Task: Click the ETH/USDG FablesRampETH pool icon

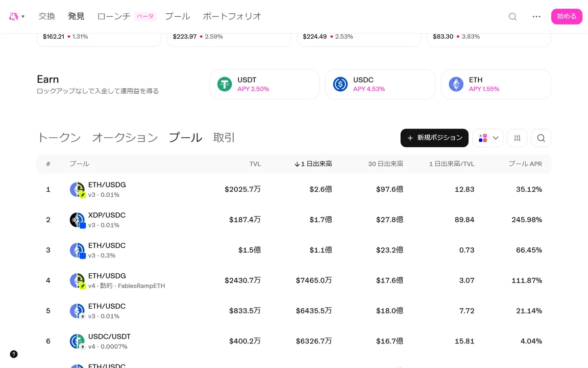Action: [x=77, y=281]
